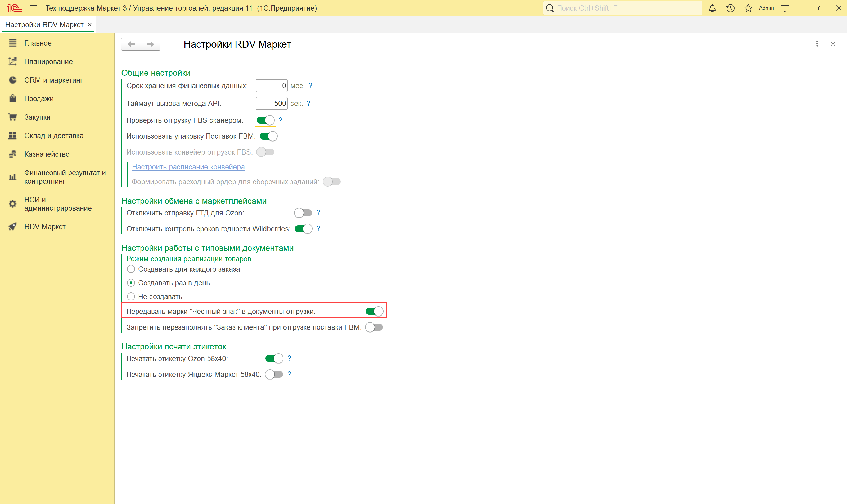Click the help question mark next to API timeout

click(308, 103)
